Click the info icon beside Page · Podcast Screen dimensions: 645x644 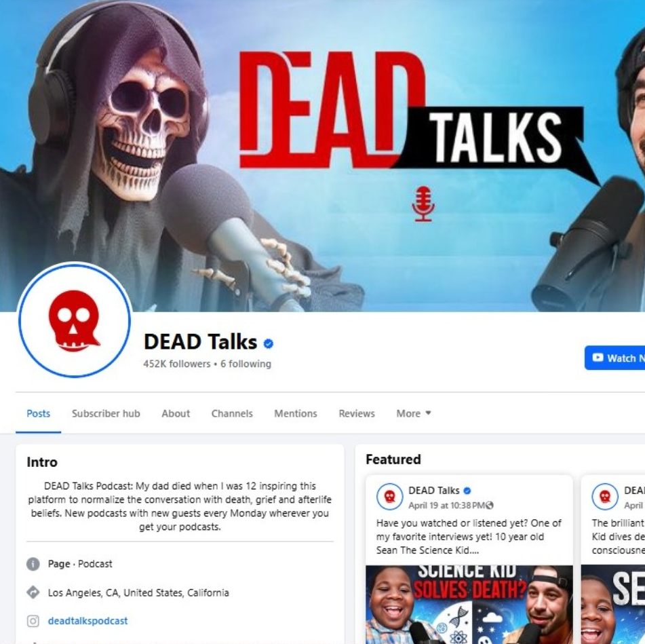tap(33, 563)
